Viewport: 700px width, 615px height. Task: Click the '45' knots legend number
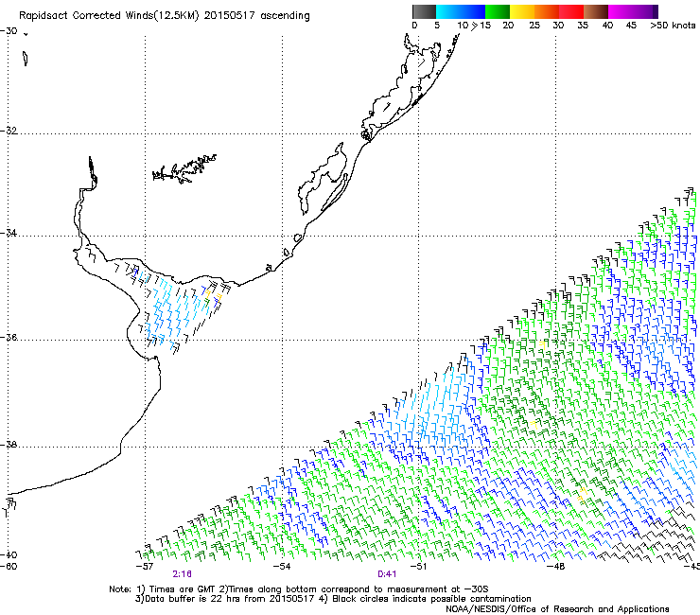point(631,26)
